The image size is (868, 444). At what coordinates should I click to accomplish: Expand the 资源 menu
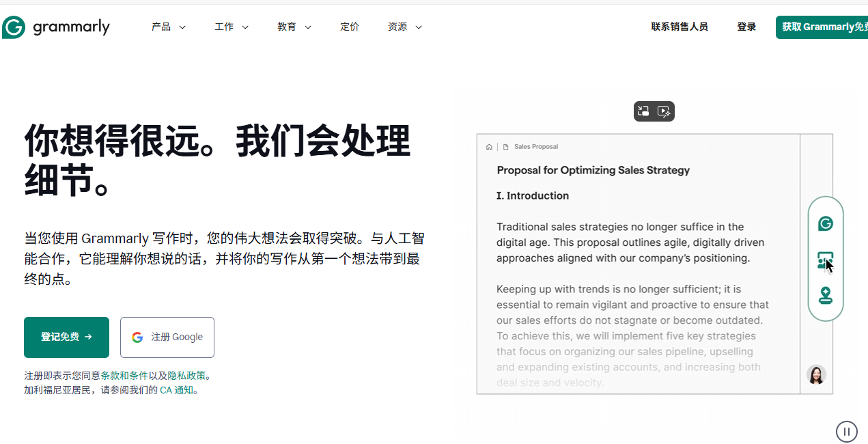(405, 27)
